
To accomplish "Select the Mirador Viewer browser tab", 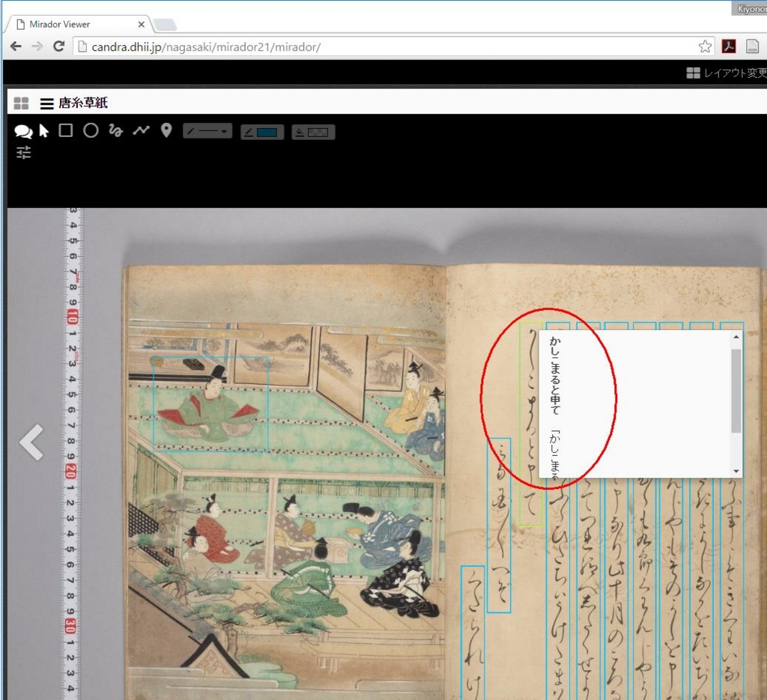I will pyautogui.click(x=78, y=24).
